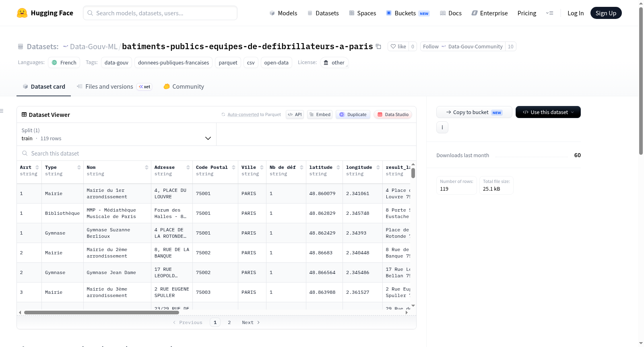644x347 pixels.
Task: Click the table scroll-left arrow
Action: [x=20, y=312]
